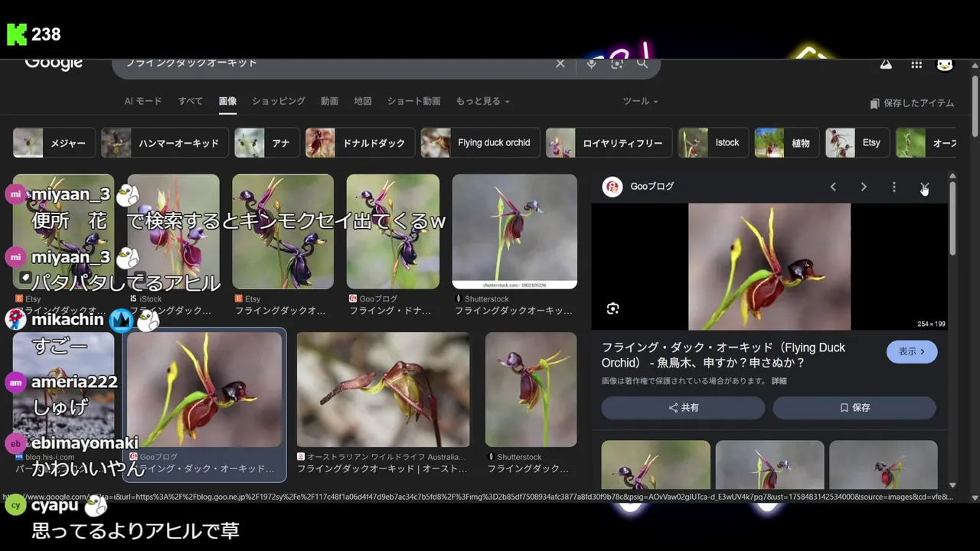Filter by the ロイヤリティフリー chip
This screenshot has height=551, width=980.
(x=609, y=143)
